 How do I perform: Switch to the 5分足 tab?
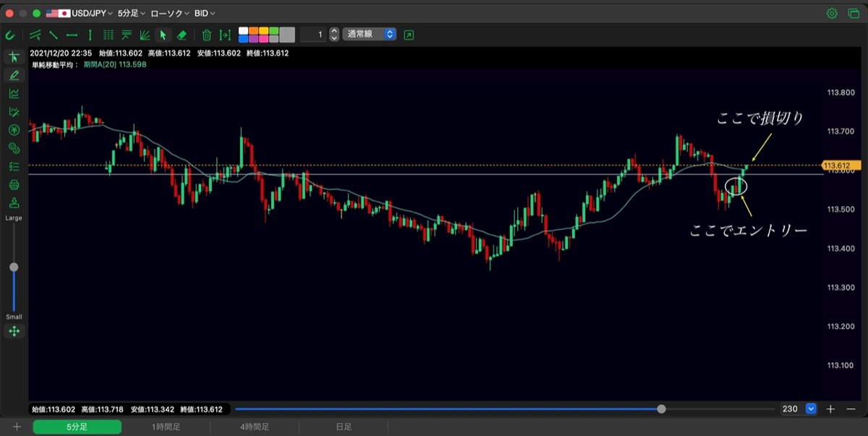coord(77,427)
